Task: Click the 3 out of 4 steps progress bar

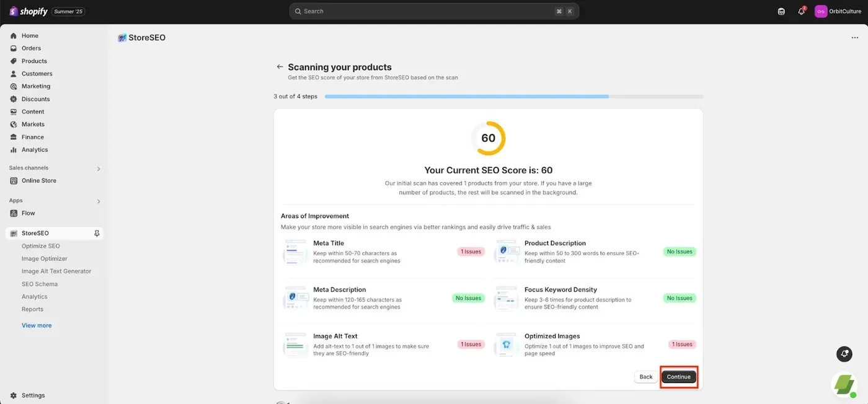Action: click(x=514, y=97)
